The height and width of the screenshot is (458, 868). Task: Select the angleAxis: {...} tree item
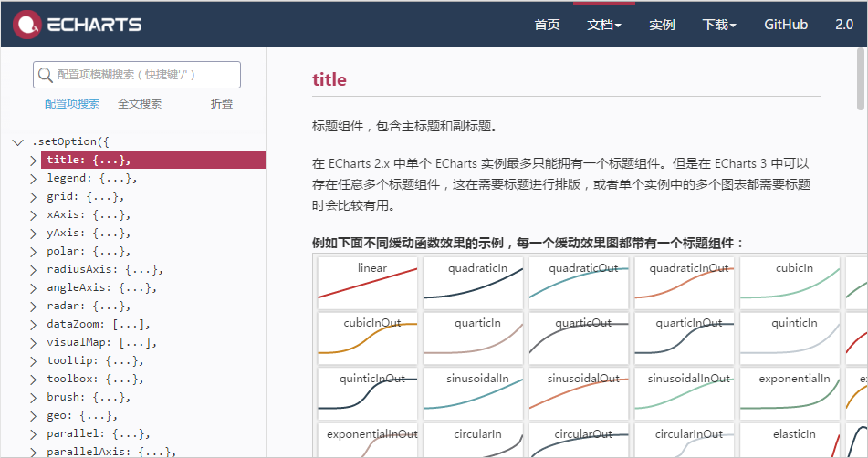[x=102, y=287]
